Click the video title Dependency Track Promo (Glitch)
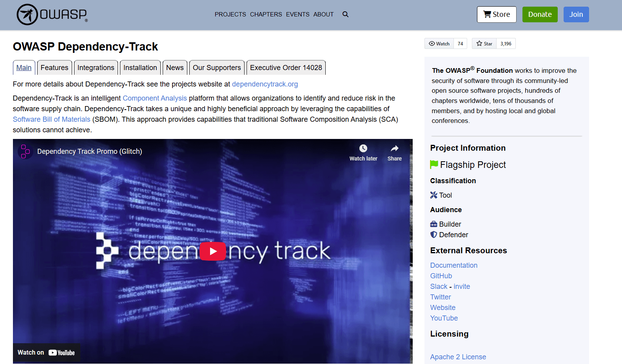Screen dimensions: 622x364 (90, 151)
